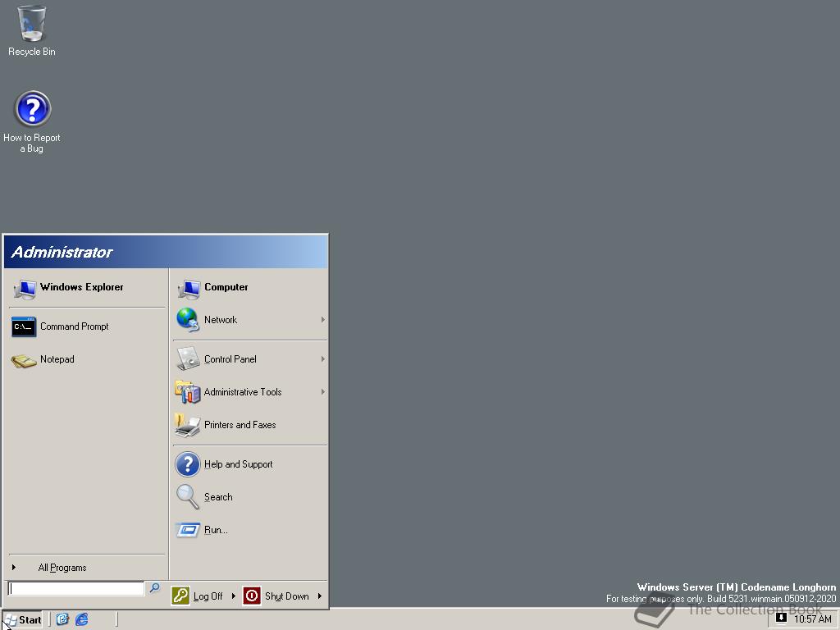
Task: Open the Run... dialog entry
Action: tap(249, 531)
